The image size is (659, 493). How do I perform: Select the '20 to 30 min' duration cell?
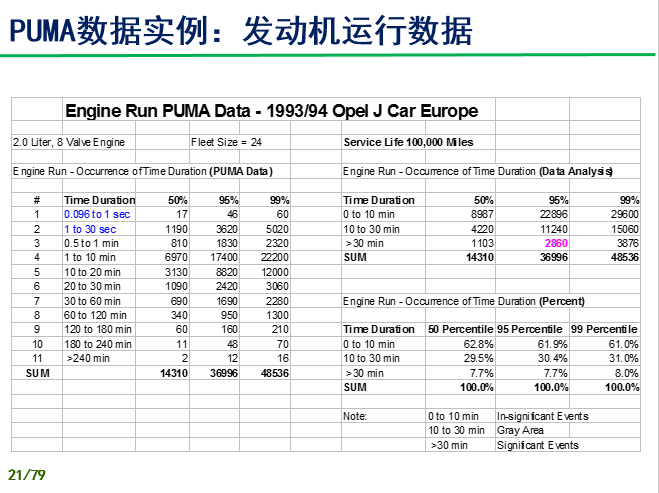[92, 286]
